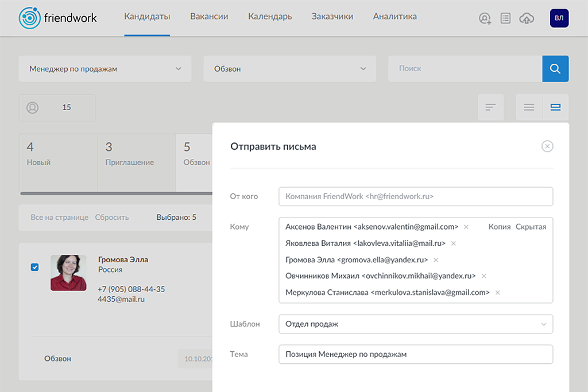The height and width of the screenshot is (392, 588).
Task: Expand the Менеджер по продажам vacancy dropdown
Action: click(x=105, y=69)
